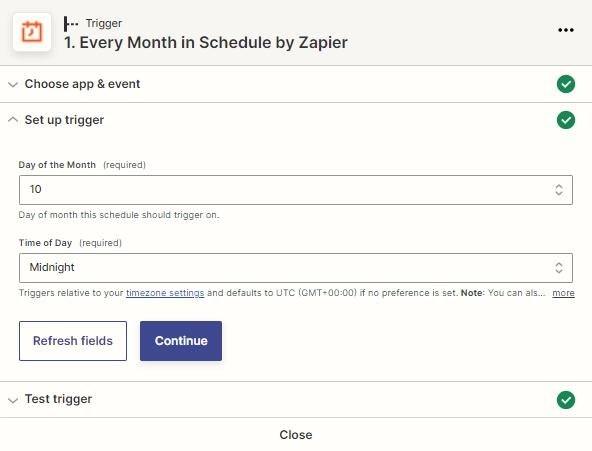The image size is (592, 451).
Task: Click the trigger step icon beside Trigger label
Action: click(71, 23)
